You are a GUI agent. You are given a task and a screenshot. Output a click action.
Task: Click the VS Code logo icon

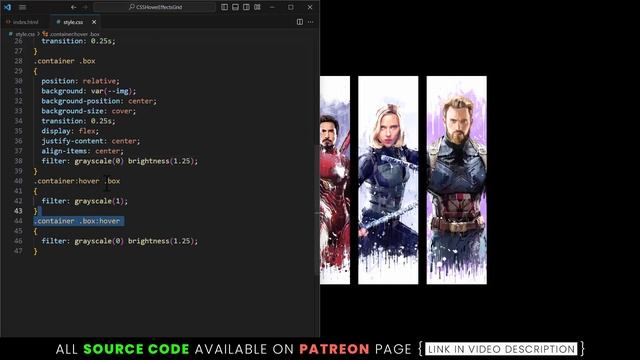tap(7, 7)
